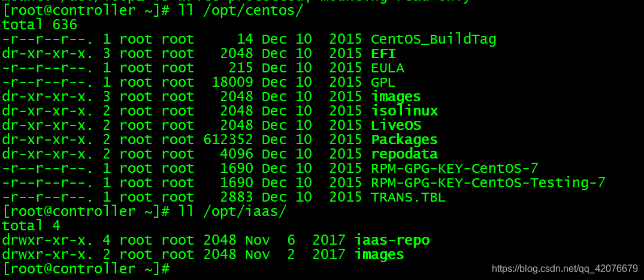Click the images directory under /opt/iaas

(x=379, y=255)
